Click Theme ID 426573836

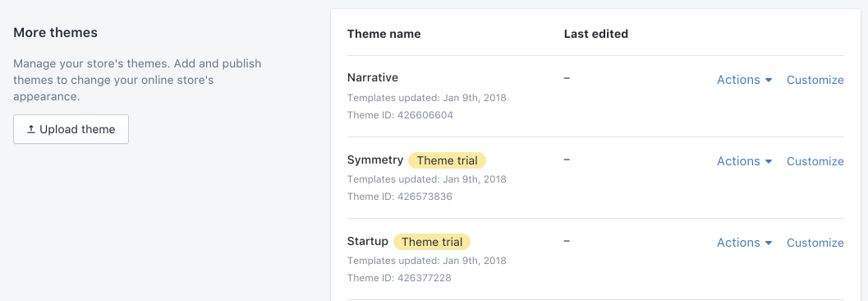[400, 197]
